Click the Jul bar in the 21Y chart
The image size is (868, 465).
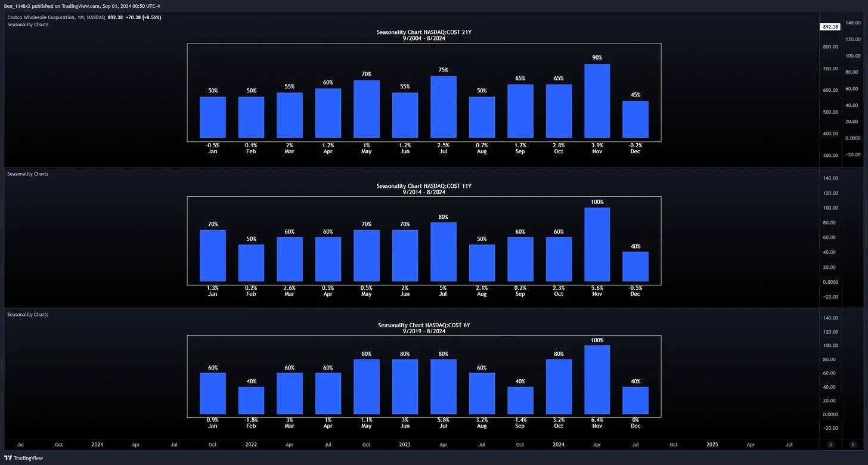443,107
